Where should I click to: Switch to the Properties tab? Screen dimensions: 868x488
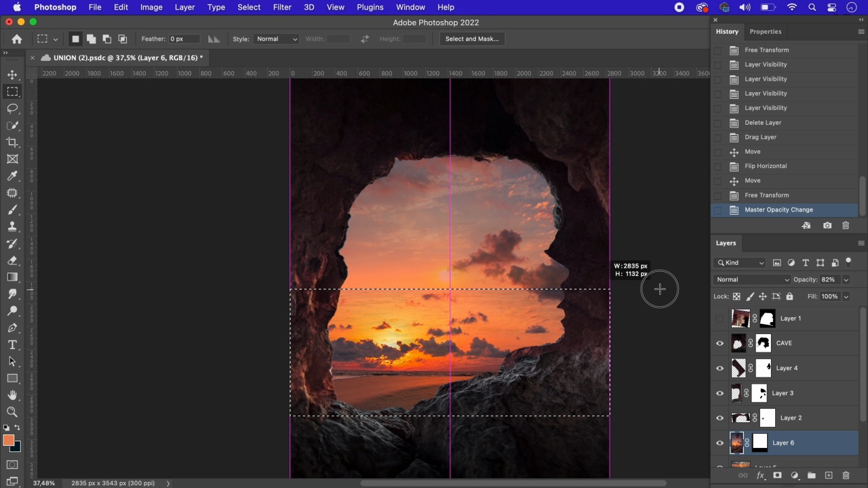pyautogui.click(x=765, y=32)
